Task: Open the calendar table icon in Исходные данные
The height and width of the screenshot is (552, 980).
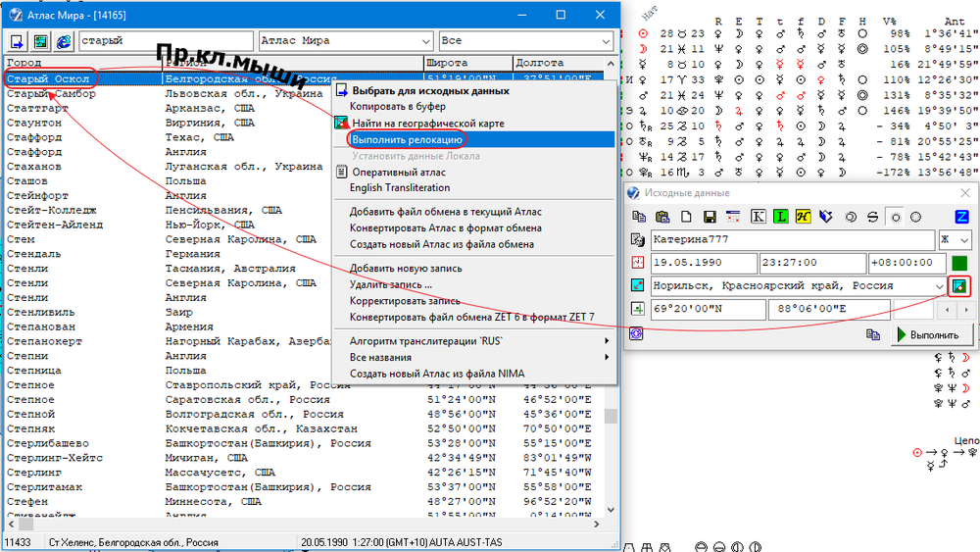Action: (733, 217)
